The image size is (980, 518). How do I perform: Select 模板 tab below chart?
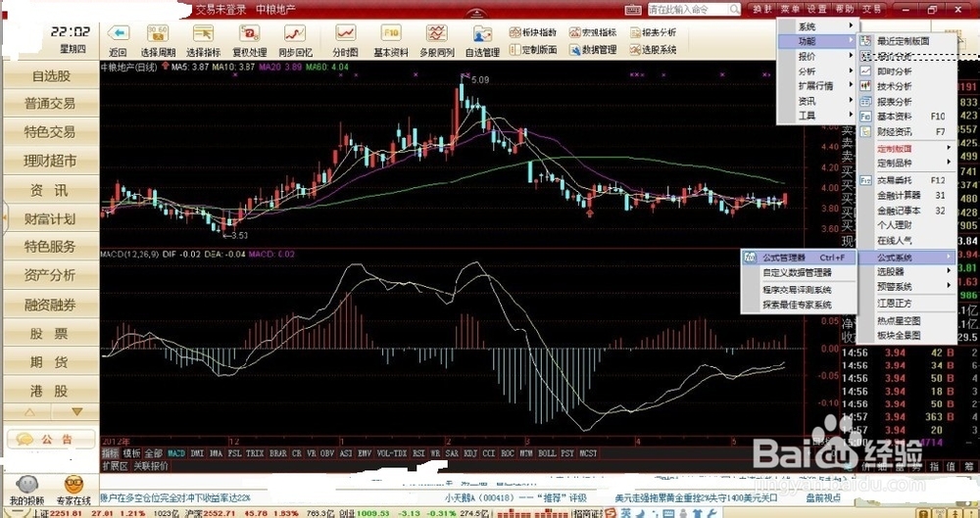[131, 452]
